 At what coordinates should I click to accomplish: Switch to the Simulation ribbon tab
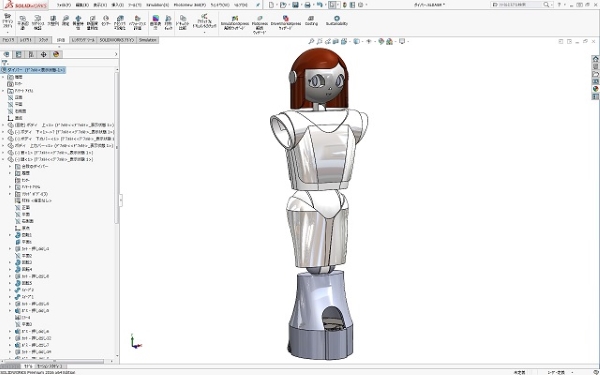pyautogui.click(x=147, y=40)
